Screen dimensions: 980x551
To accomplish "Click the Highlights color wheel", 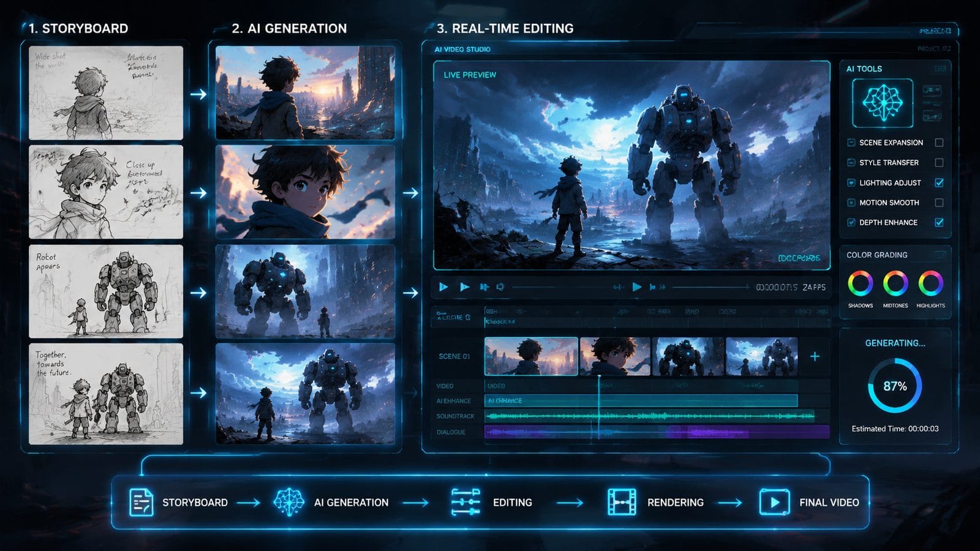I will 930,283.
